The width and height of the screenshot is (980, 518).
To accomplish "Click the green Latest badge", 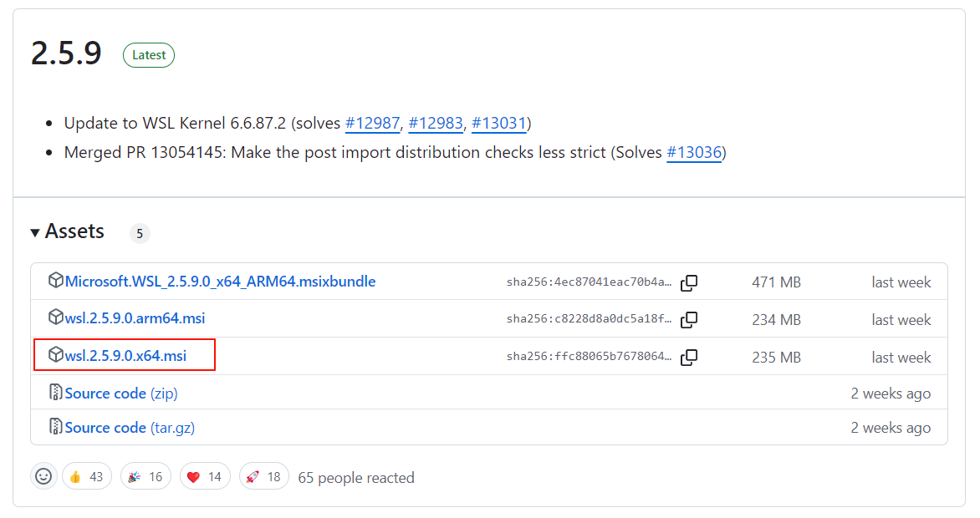I will tap(149, 55).
